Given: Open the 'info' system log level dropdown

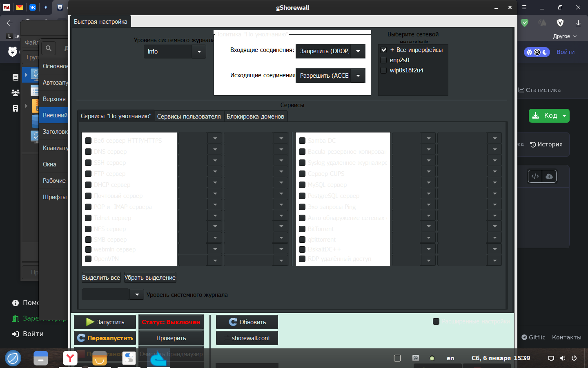Looking at the screenshot, I should (x=175, y=52).
